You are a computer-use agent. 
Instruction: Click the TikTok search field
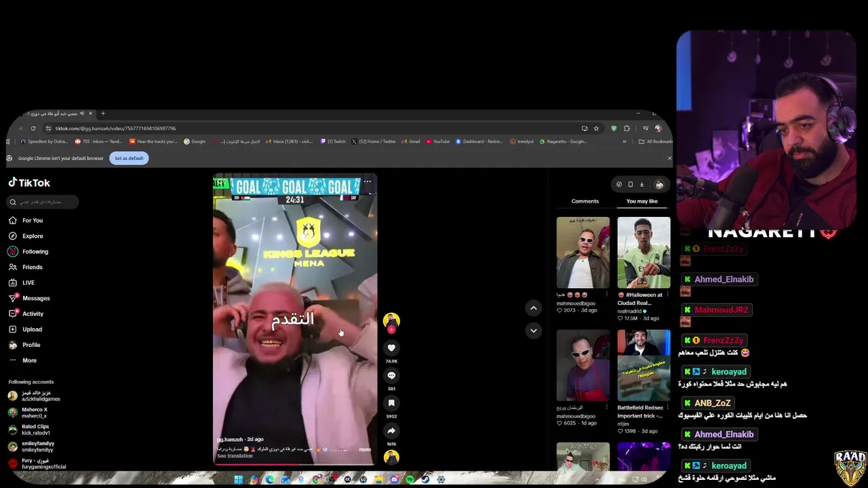point(43,202)
